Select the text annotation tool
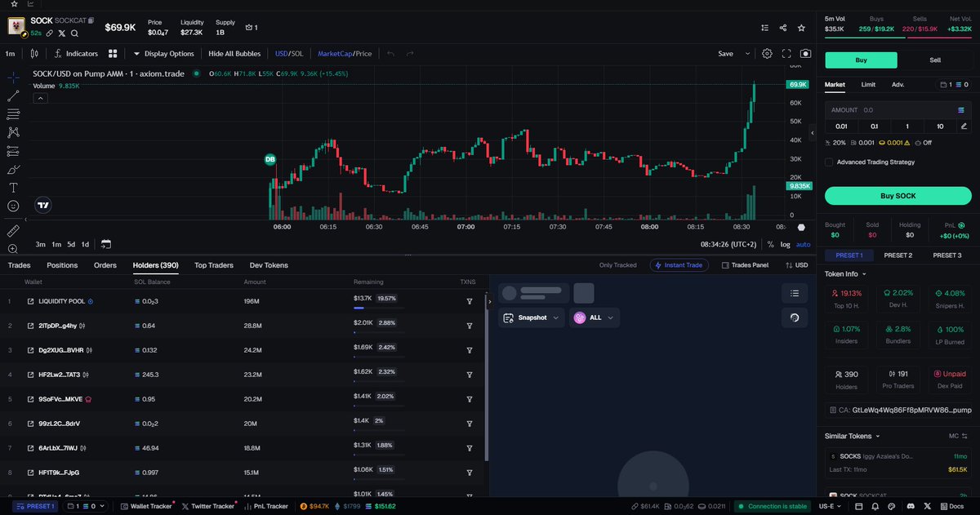The image size is (980, 515). pos(13,188)
